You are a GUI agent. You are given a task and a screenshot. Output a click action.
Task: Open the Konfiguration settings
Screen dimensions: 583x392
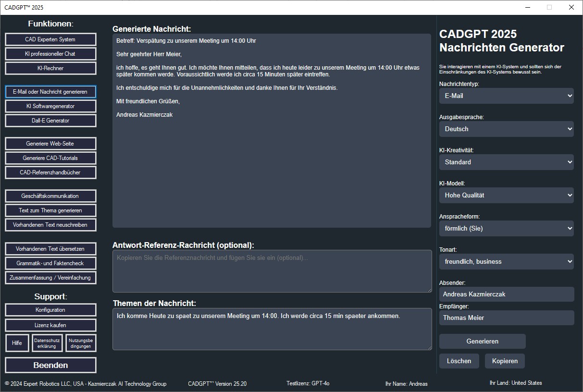pos(50,310)
